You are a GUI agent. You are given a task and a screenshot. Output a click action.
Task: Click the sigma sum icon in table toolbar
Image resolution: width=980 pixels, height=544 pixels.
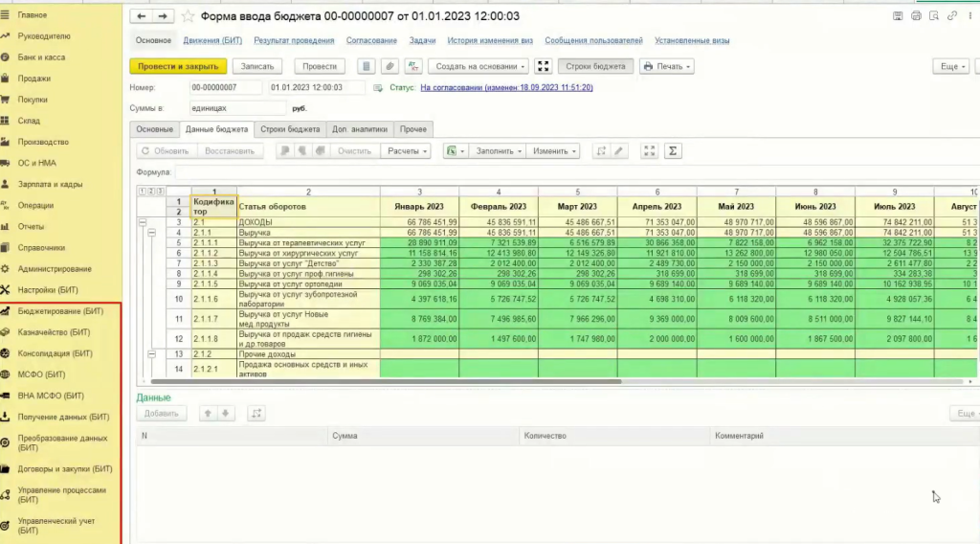[x=673, y=151]
